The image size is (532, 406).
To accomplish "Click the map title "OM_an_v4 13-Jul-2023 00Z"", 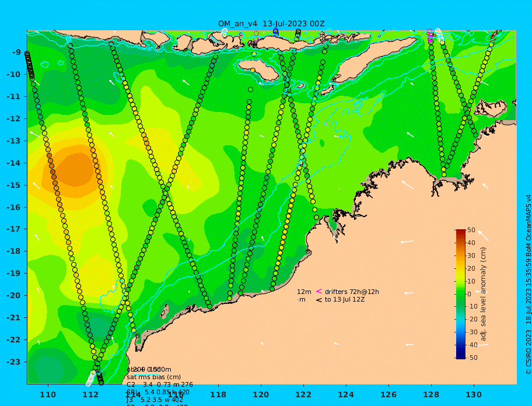I will click(x=271, y=24).
